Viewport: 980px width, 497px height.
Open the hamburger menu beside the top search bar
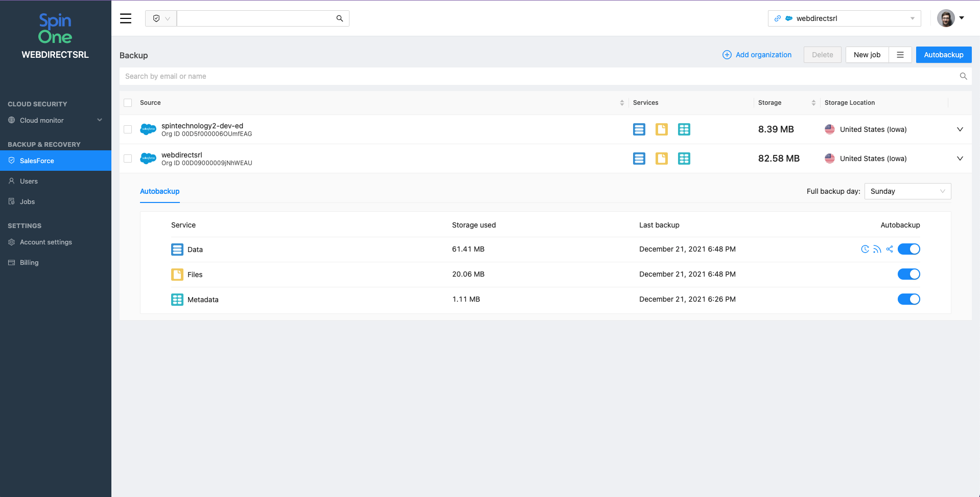(x=126, y=18)
